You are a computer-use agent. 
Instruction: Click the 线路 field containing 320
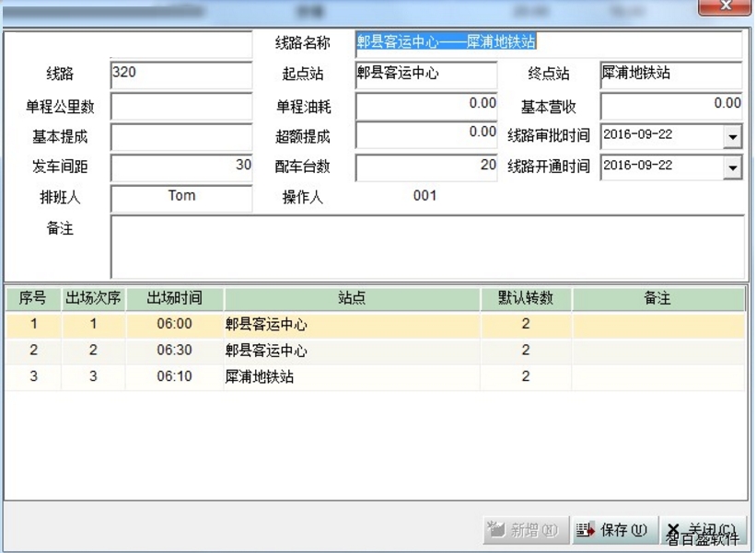click(x=181, y=75)
